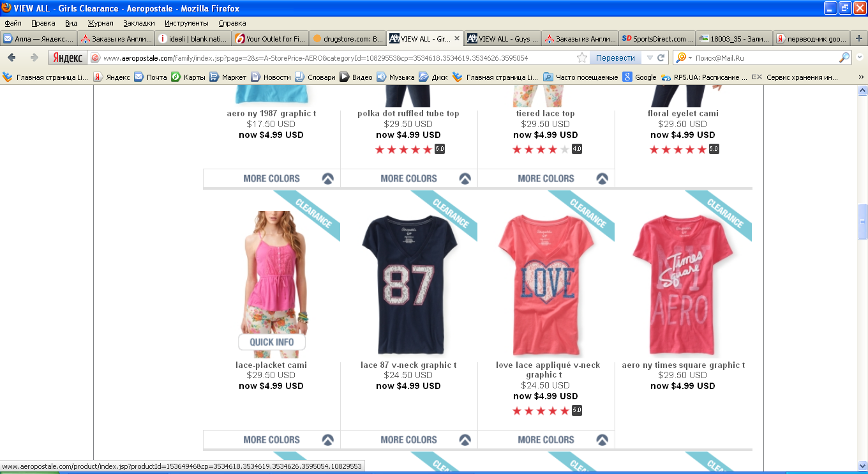This screenshot has width=868, height=474.
Task: Open the Вид menu
Action: [71, 23]
